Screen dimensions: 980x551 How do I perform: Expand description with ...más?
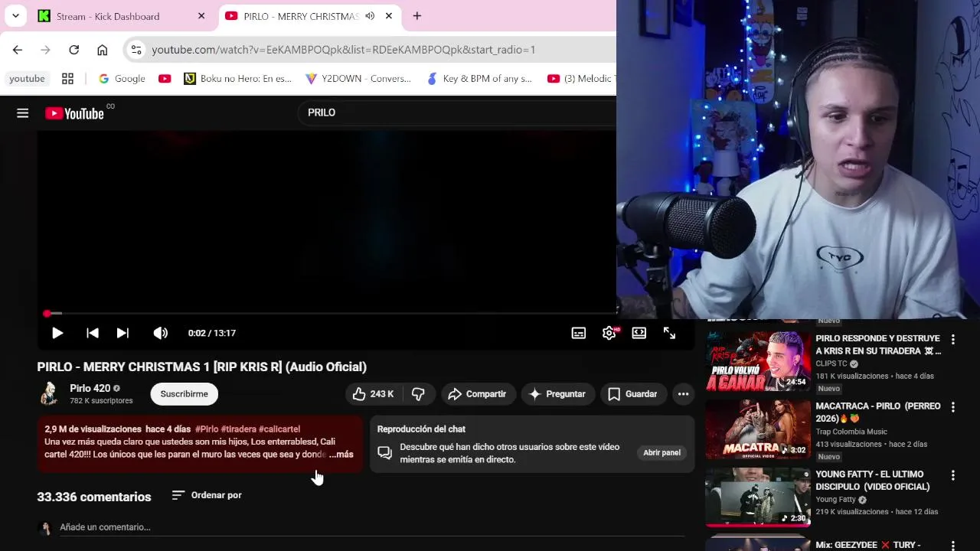coord(341,455)
